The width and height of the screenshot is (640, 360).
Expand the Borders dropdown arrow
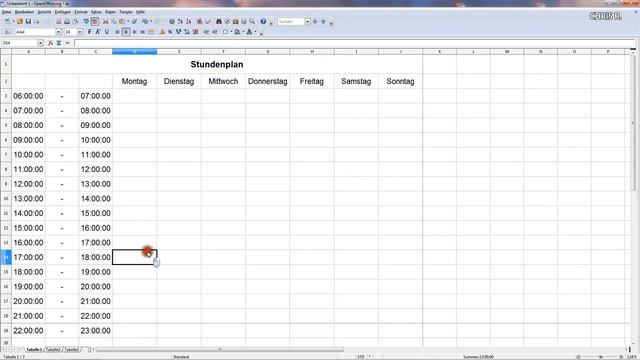(231, 32)
